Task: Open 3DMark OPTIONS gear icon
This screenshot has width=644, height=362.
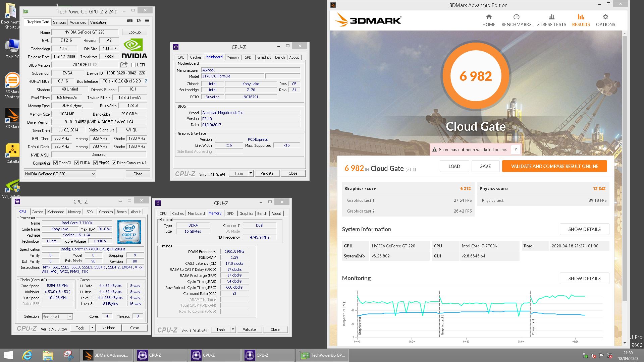Action: point(605,17)
